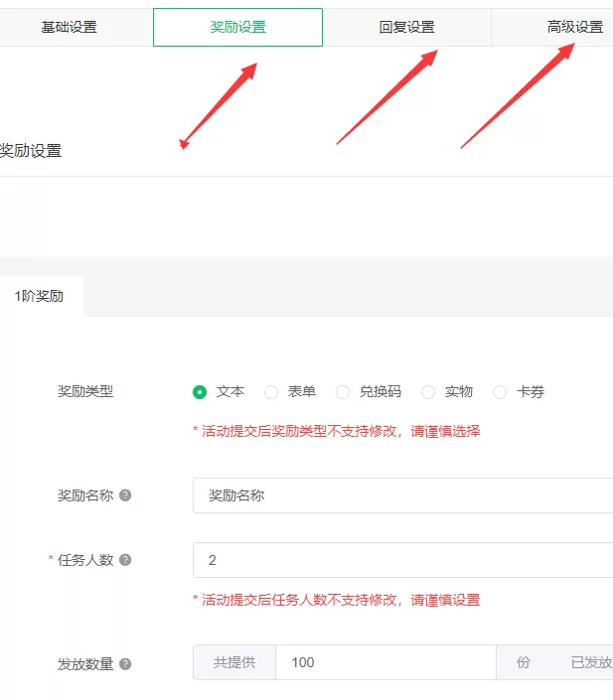The width and height of the screenshot is (613, 700).
Task: Click the 已发放 text
Action: pyautogui.click(x=591, y=662)
